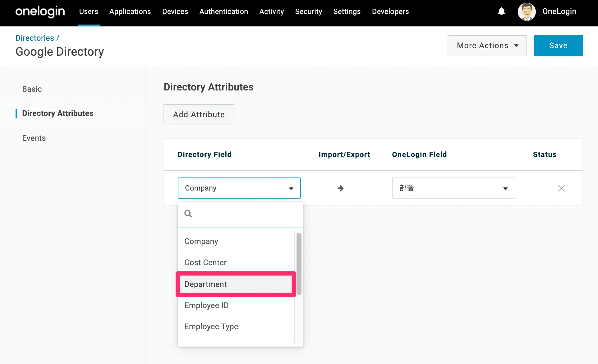
Task: Go to the Security menu
Action: (x=308, y=12)
